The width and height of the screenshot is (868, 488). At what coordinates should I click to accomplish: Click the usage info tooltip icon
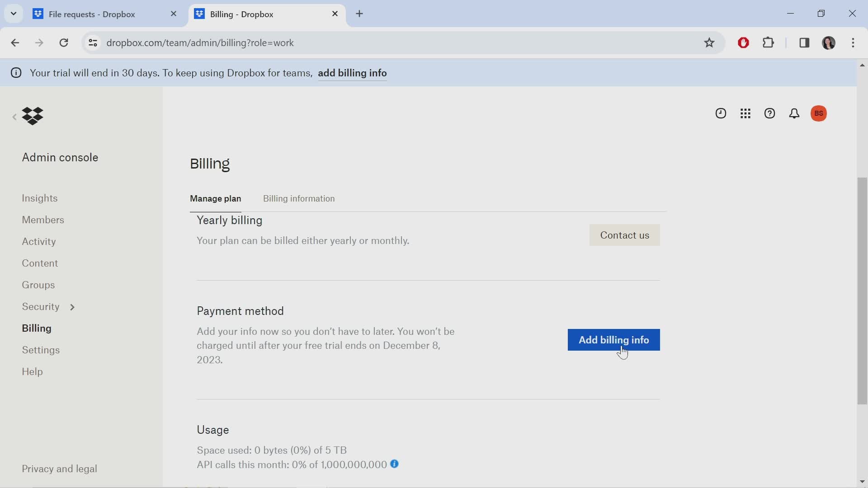click(x=395, y=464)
